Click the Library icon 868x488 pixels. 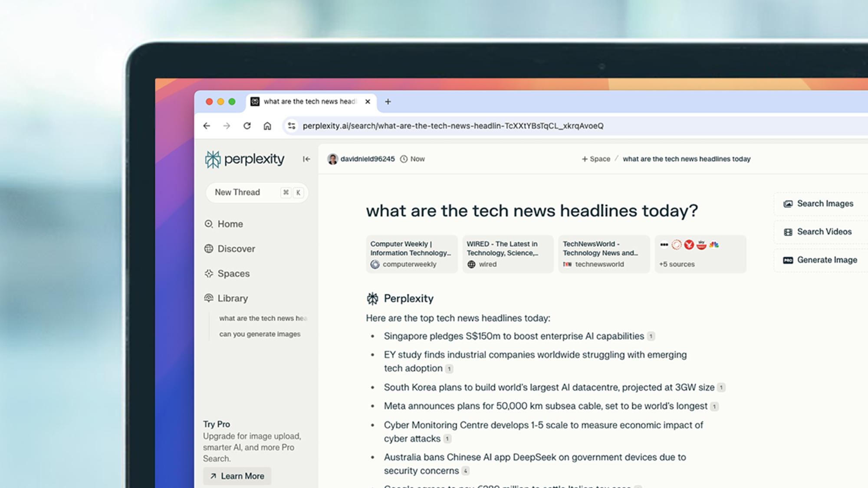(x=209, y=298)
